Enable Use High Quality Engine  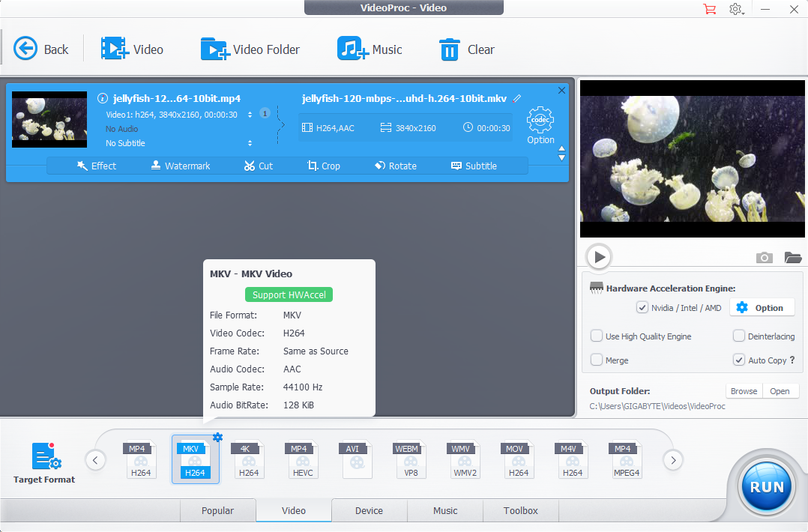point(596,336)
